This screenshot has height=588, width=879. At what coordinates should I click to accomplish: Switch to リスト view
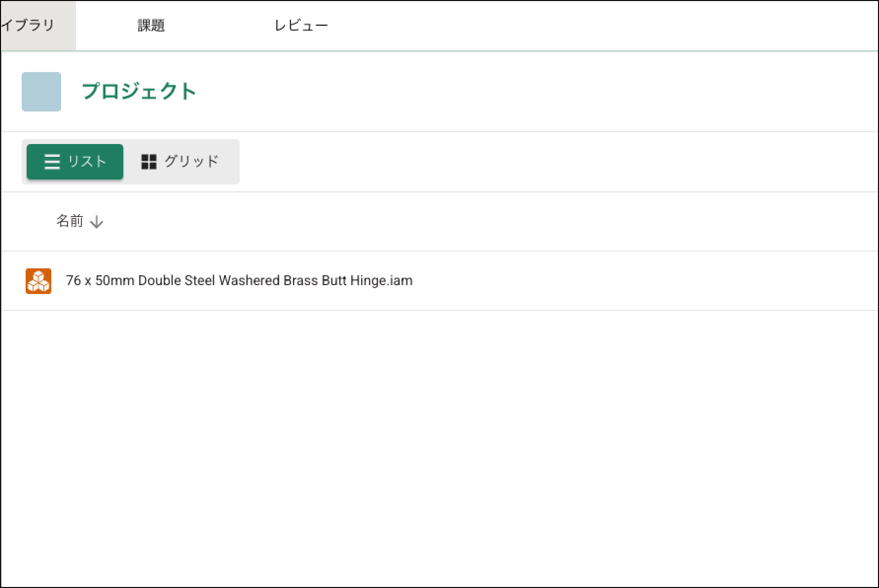point(75,162)
